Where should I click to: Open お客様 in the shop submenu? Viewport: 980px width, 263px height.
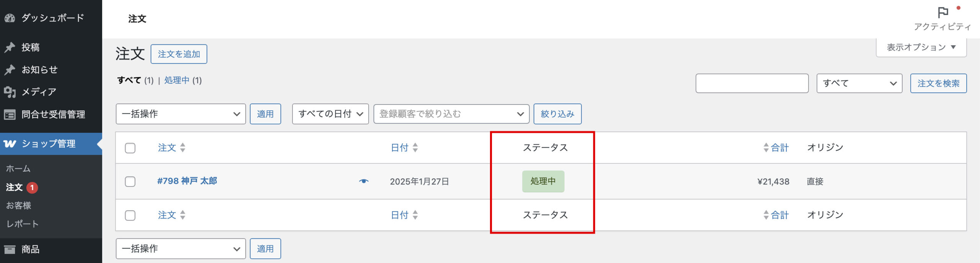(18, 206)
